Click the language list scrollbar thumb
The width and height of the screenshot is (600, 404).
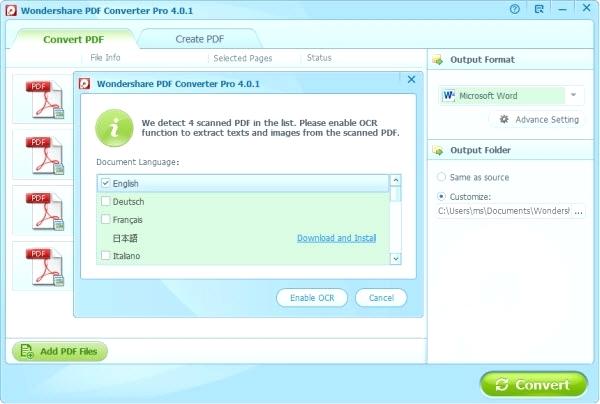396,194
